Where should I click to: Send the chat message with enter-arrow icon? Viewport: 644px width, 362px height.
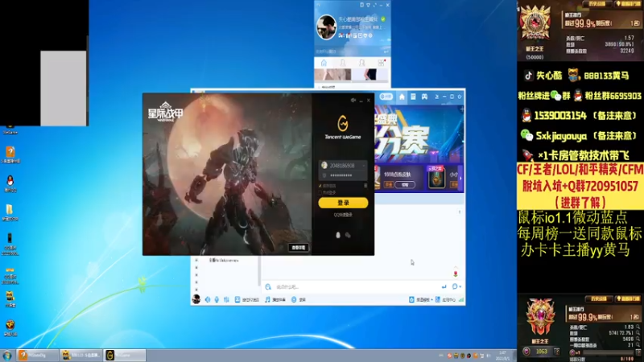point(444,286)
